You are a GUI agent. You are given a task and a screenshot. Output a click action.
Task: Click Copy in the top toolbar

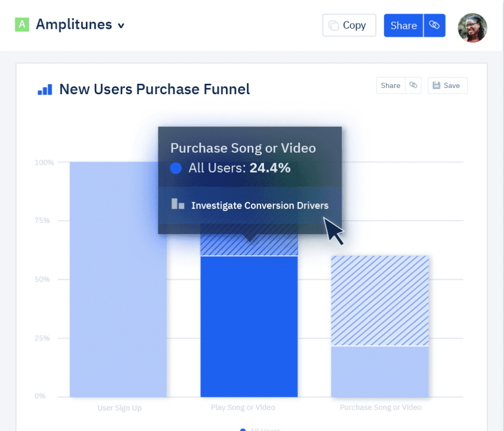349,25
